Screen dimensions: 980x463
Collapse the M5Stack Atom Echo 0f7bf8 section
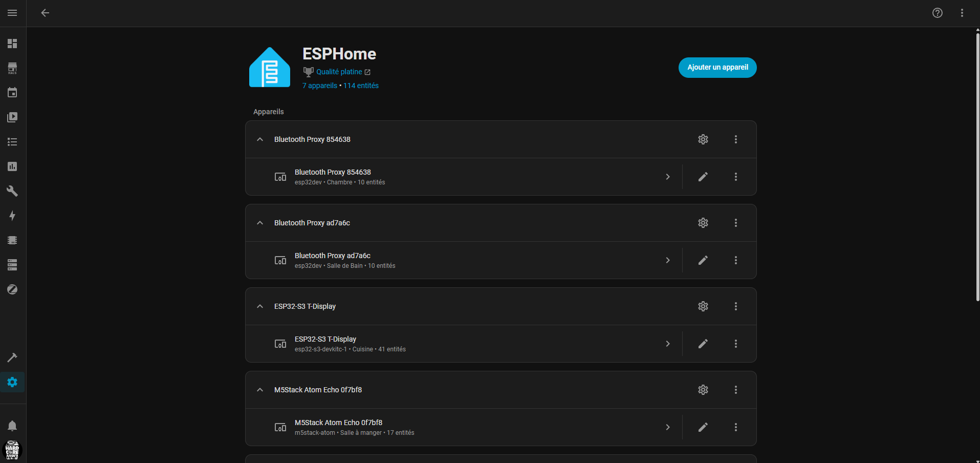(x=260, y=390)
